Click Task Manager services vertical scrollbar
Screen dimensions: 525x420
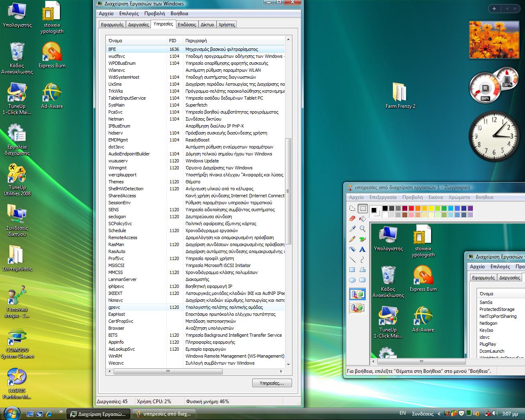(288, 191)
